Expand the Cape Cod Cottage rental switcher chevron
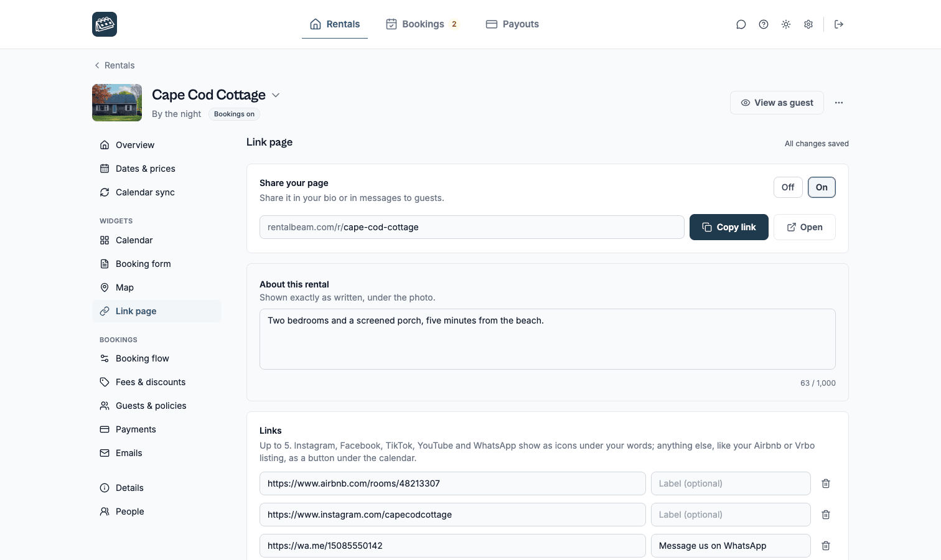Image resolution: width=941 pixels, height=560 pixels. point(276,95)
